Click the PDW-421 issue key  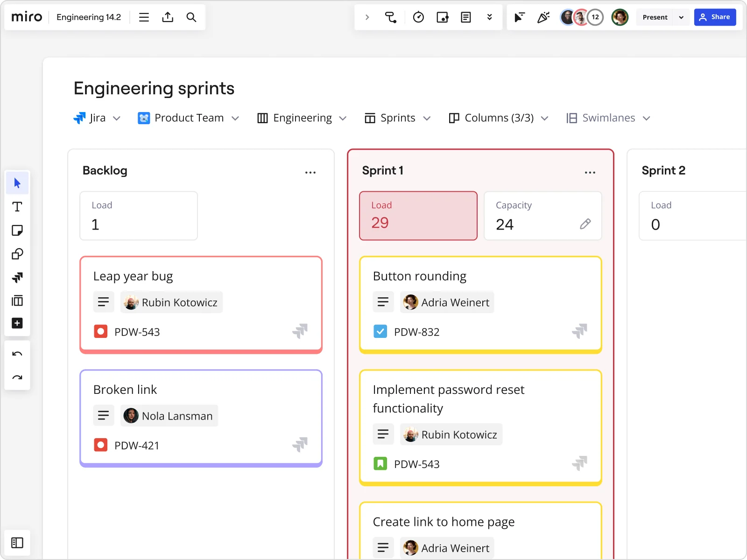tap(137, 445)
